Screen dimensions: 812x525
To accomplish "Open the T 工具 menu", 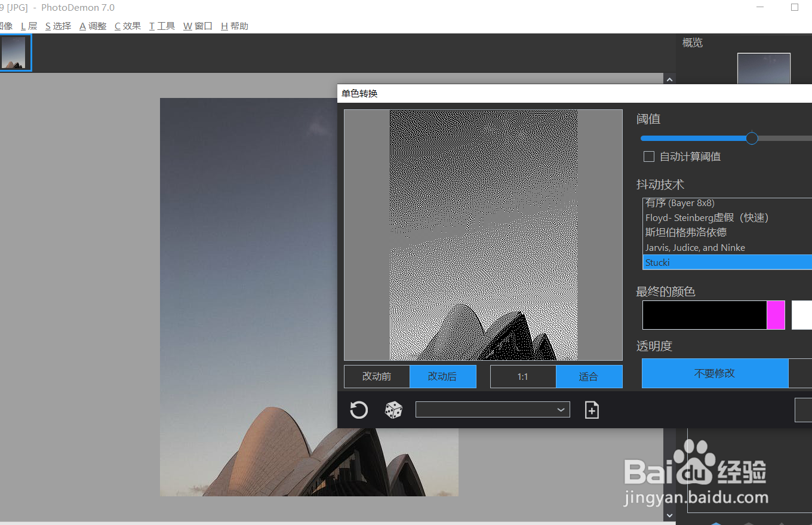I will click(x=162, y=26).
